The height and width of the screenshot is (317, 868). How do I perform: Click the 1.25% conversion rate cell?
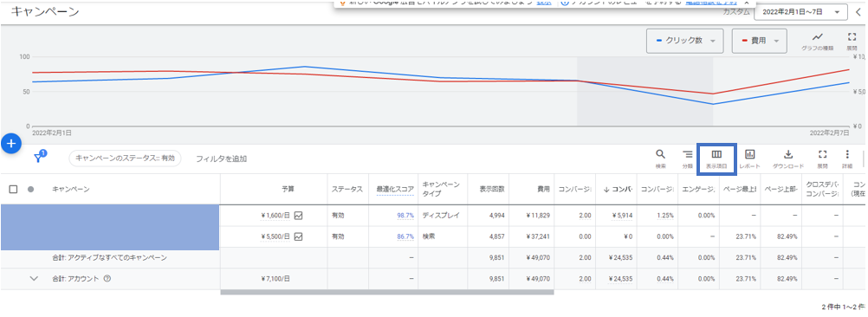(x=664, y=215)
